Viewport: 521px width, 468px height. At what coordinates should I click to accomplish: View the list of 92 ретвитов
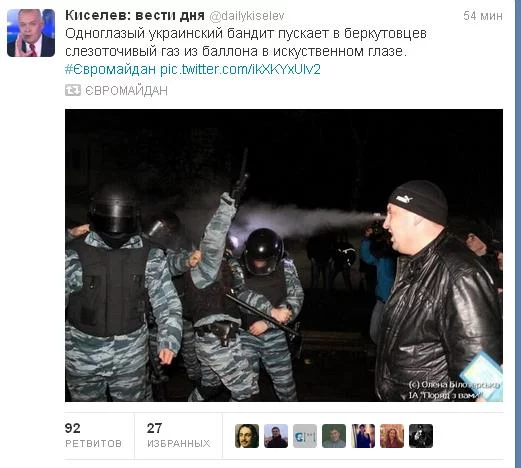93,435
